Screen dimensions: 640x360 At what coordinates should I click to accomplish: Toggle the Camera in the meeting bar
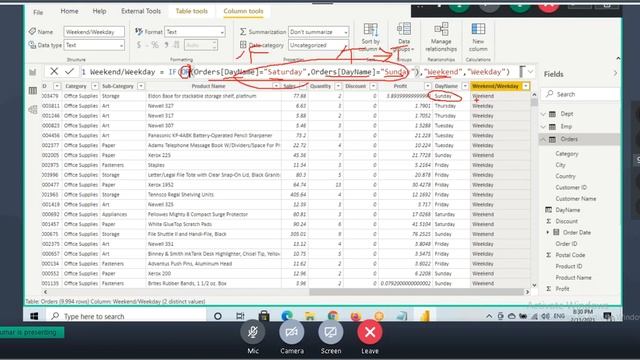coord(291,332)
